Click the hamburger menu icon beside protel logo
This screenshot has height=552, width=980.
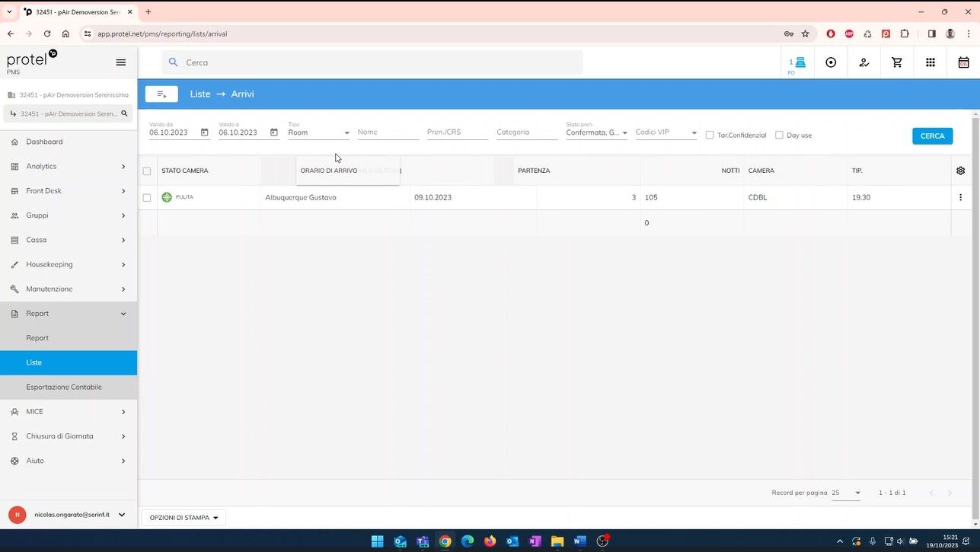[x=120, y=62]
